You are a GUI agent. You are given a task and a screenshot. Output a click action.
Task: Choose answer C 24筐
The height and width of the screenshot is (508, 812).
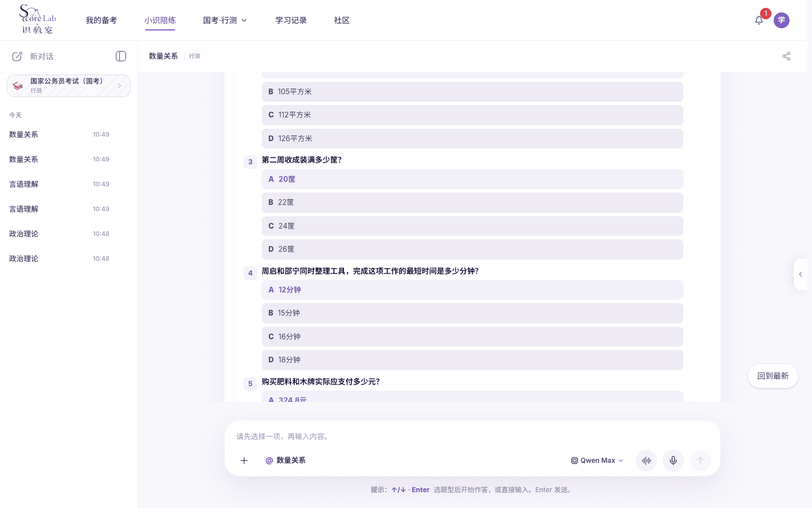473,226
